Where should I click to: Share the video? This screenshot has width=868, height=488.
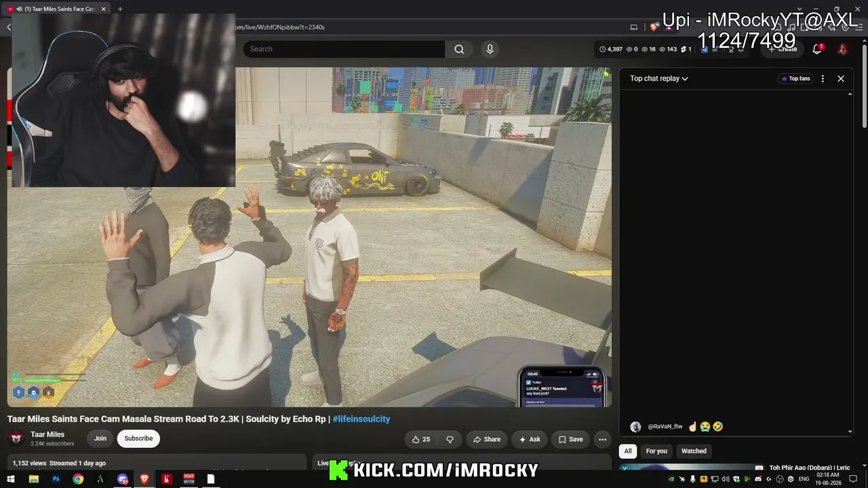[487, 439]
